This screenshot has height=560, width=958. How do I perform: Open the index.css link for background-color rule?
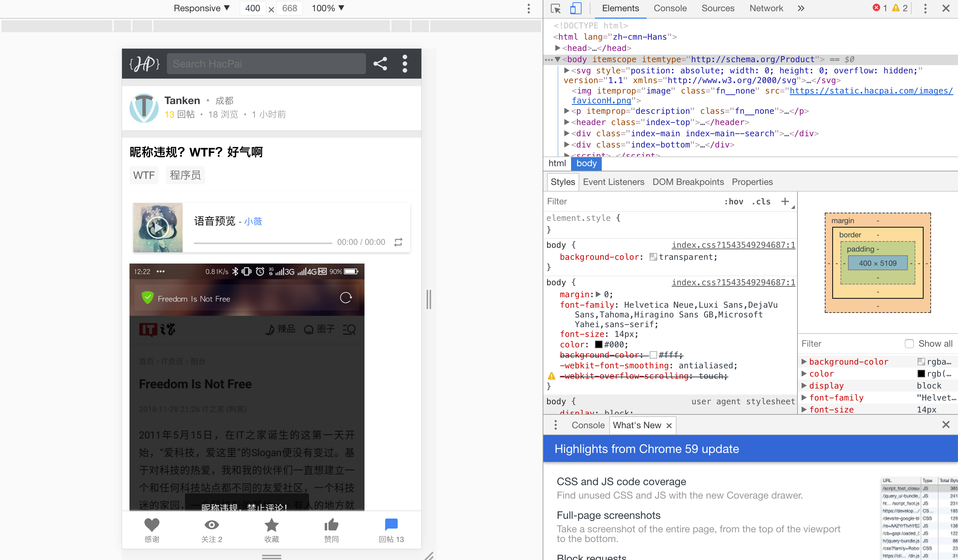click(x=733, y=245)
